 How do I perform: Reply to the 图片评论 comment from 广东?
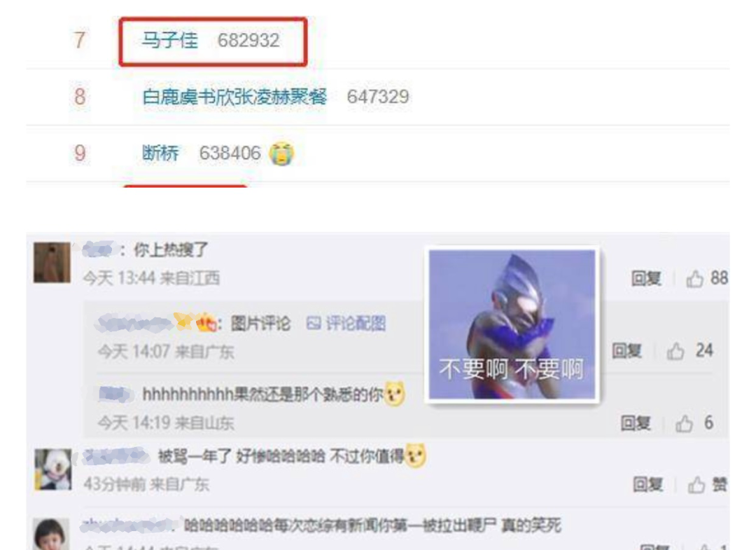click(x=626, y=351)
